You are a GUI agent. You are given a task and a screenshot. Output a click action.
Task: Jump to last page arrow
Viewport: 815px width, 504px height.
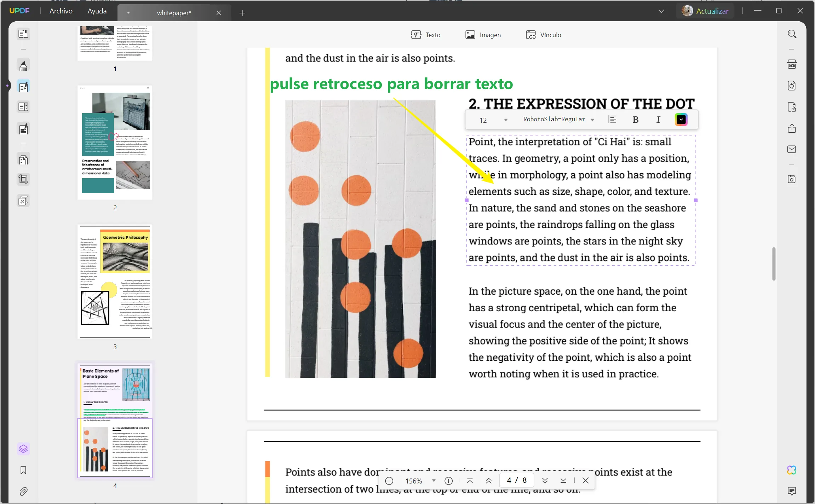point(563,481)
